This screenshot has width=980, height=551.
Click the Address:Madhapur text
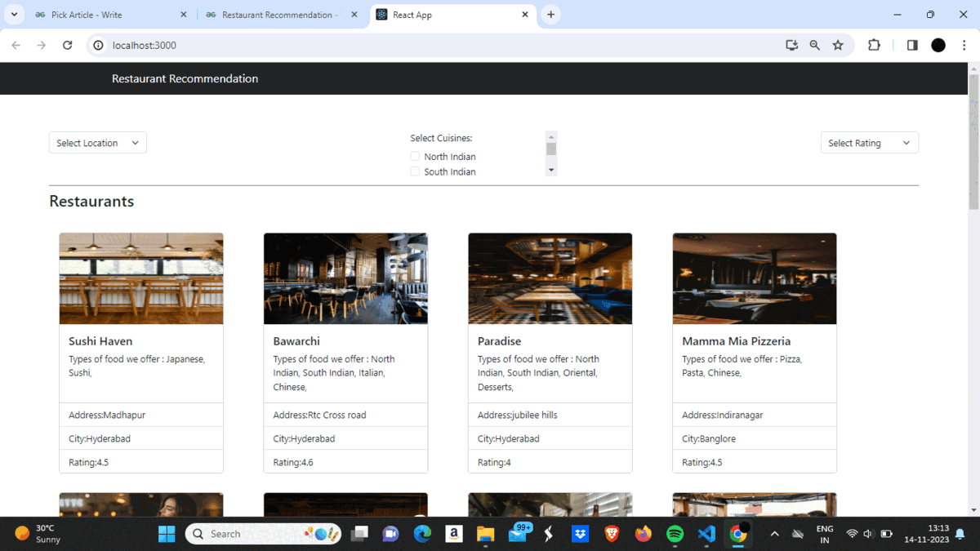107,415
